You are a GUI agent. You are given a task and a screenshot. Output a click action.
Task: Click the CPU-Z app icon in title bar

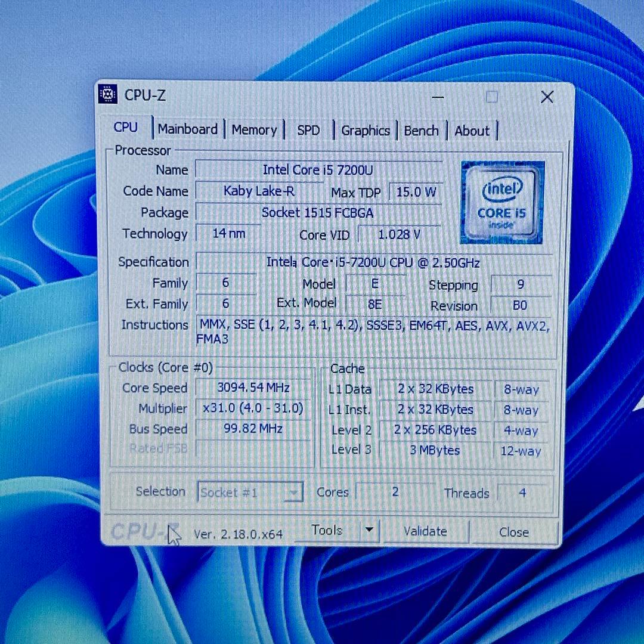108,95
